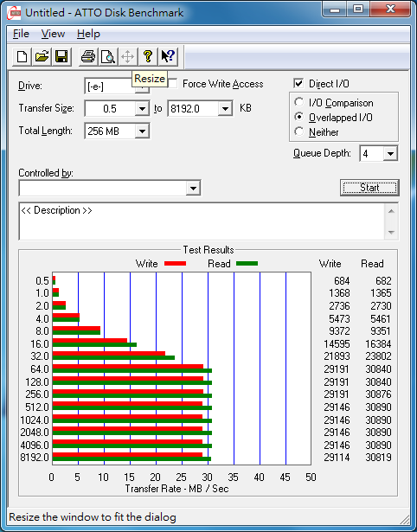Click the write value 14595

click(x=337, y=344)
